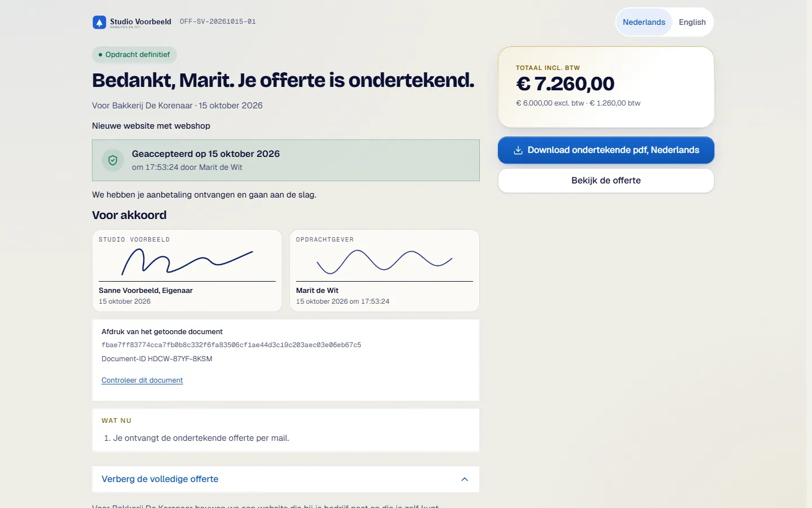Click 'Geaccepteerd op 15 oktober 2026' heading
Screen dimensions: 812x508
206,154
